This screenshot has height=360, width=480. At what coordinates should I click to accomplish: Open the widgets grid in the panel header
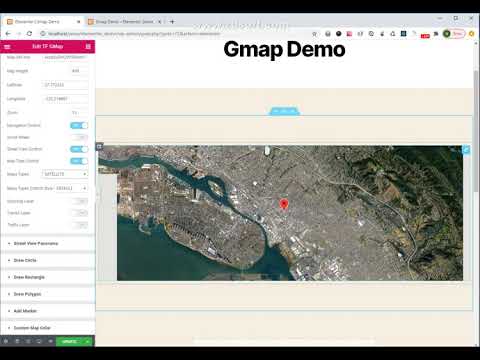coord(88,47)
